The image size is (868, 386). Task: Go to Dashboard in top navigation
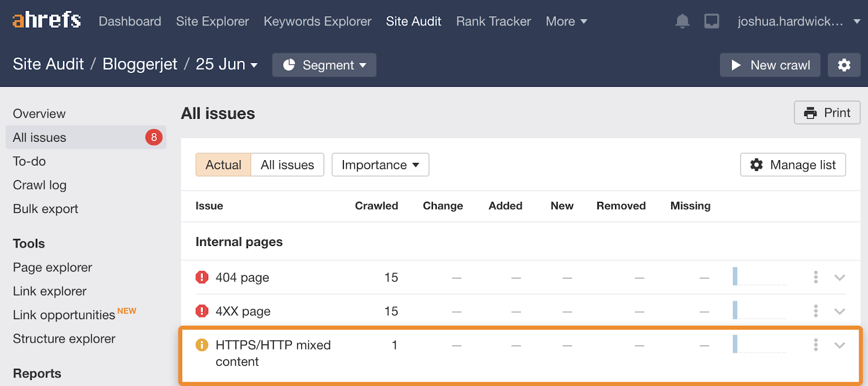pos(130,21)
